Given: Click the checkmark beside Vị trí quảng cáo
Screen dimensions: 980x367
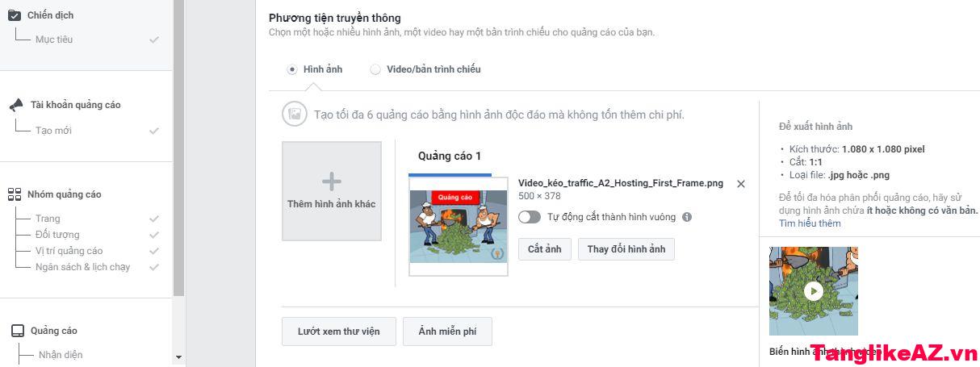Looking at the screenshot, I should click(x=154, y=251).
